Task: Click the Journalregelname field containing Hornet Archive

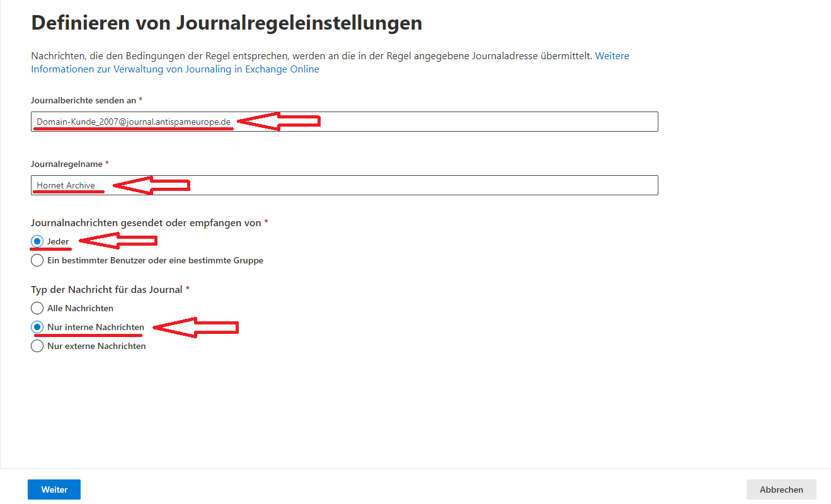Action: [441, 185]
